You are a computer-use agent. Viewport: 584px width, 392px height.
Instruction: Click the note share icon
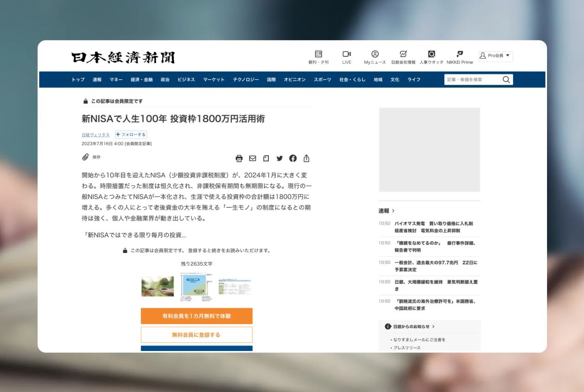click(266, 159)
